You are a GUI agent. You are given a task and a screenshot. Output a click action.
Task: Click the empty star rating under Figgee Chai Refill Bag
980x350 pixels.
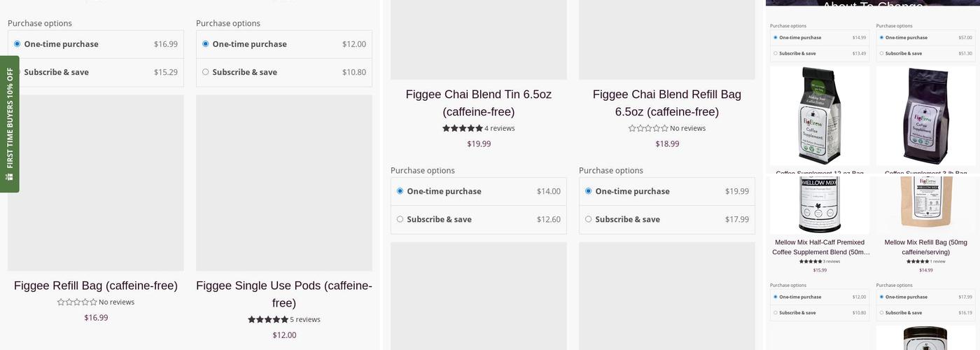pyautogui.click(x=648, y=128)
